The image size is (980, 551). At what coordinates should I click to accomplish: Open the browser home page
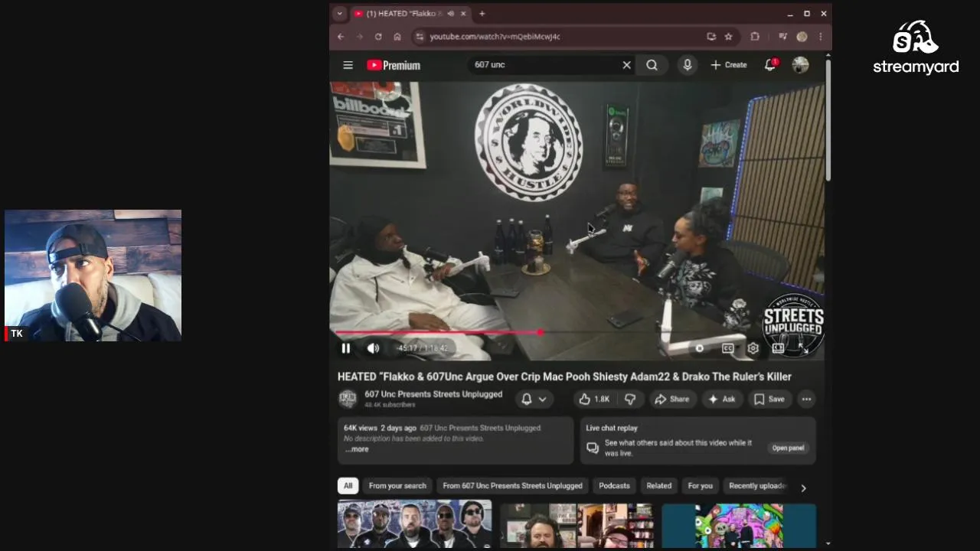click(x=397, y=37)
